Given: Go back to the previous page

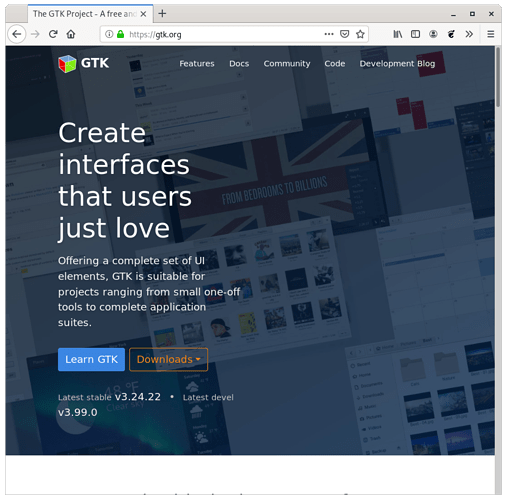Looking at the screenshot, I should [17, 34].
